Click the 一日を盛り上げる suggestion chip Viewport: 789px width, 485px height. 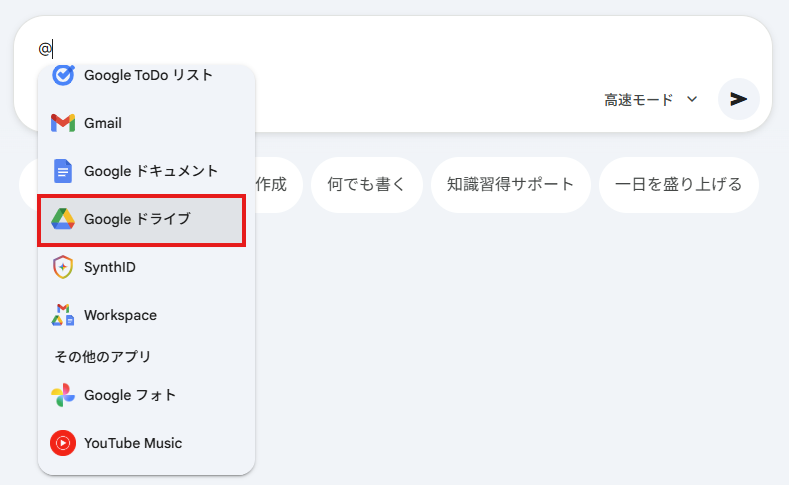679,184
